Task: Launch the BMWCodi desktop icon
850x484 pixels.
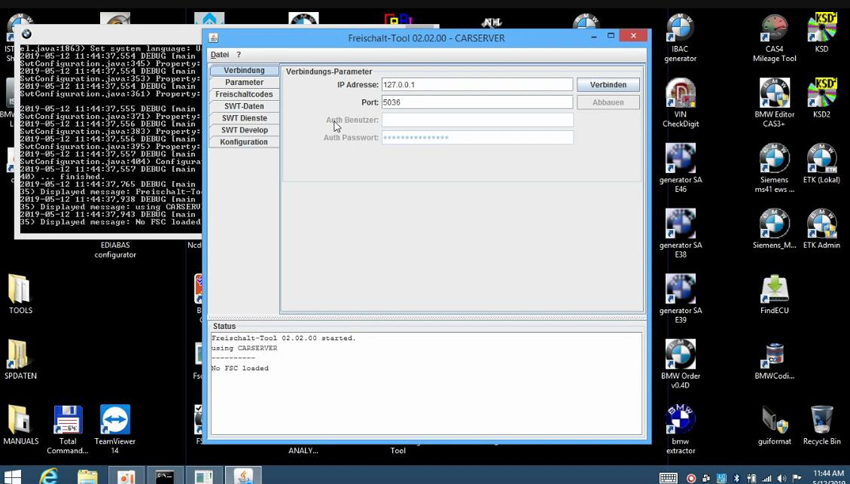Action: pos(774,360)
